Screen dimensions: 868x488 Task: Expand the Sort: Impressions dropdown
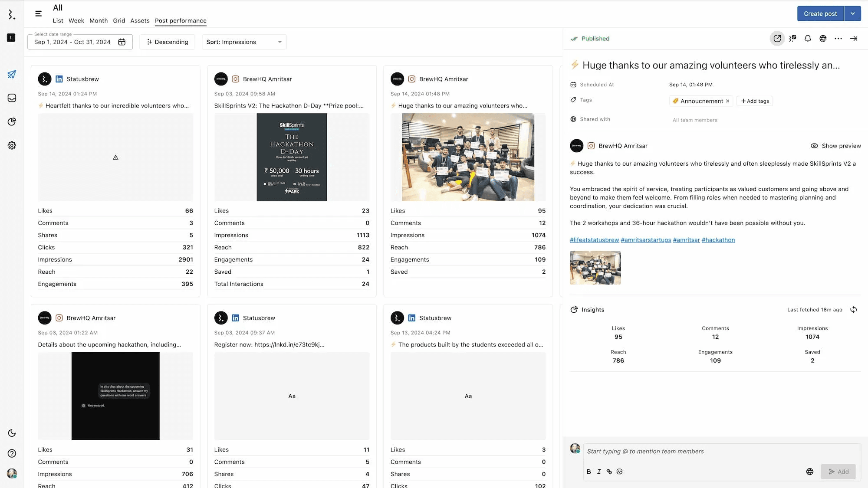(x=244, y=42)
